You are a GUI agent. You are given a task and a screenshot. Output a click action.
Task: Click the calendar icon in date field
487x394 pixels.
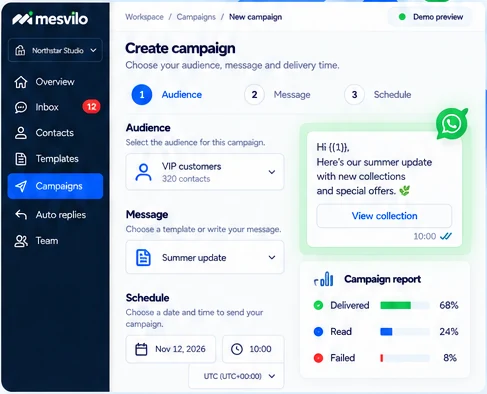point(141,349)
